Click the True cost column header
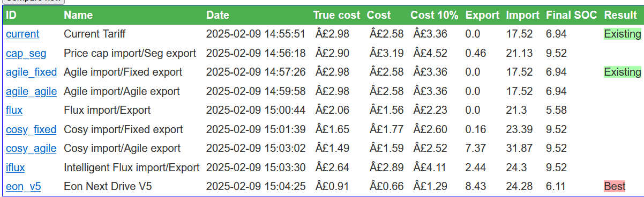The height and width of the screenshot is (197, 644). (x=338, y=16)
